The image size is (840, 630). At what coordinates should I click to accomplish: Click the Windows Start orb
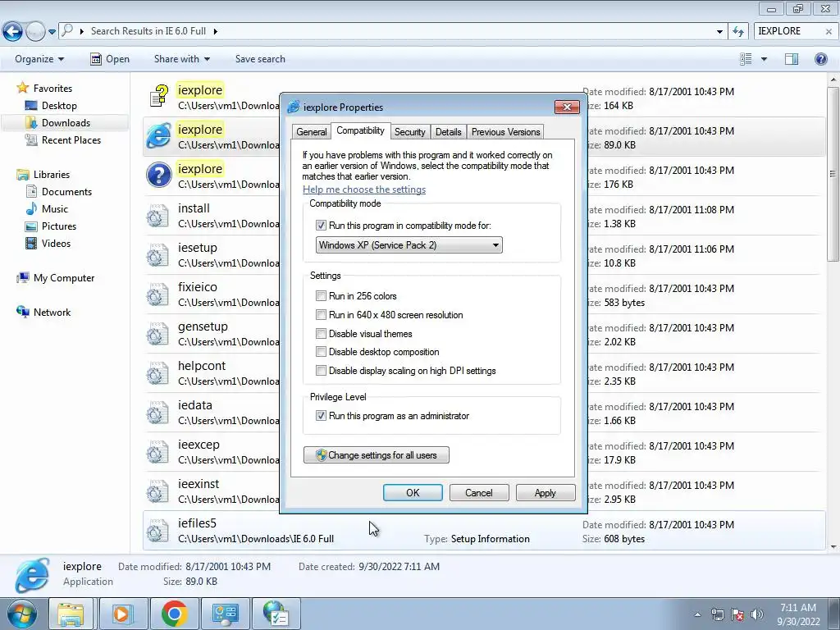click(x=21, y=614)
